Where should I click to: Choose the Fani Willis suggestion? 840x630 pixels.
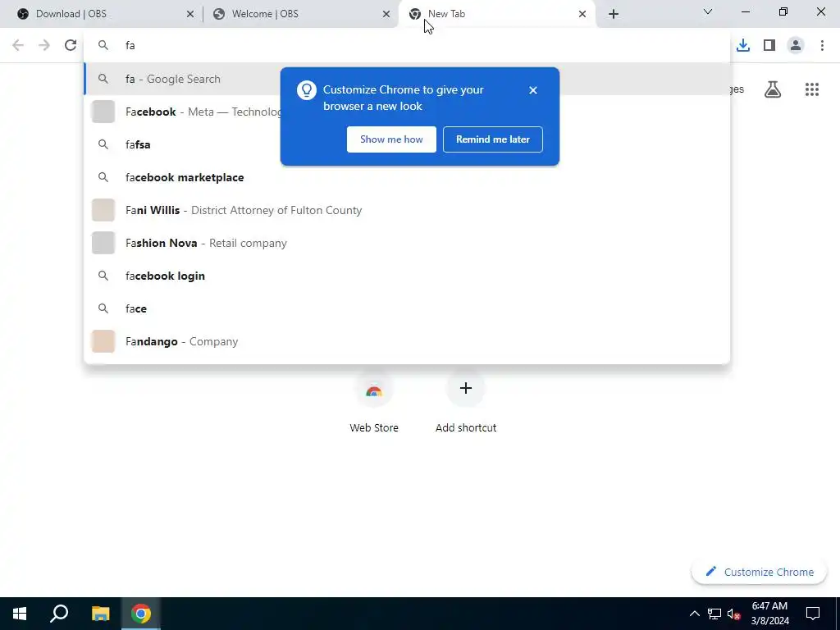pyautogui.click(x=407, y=210)
